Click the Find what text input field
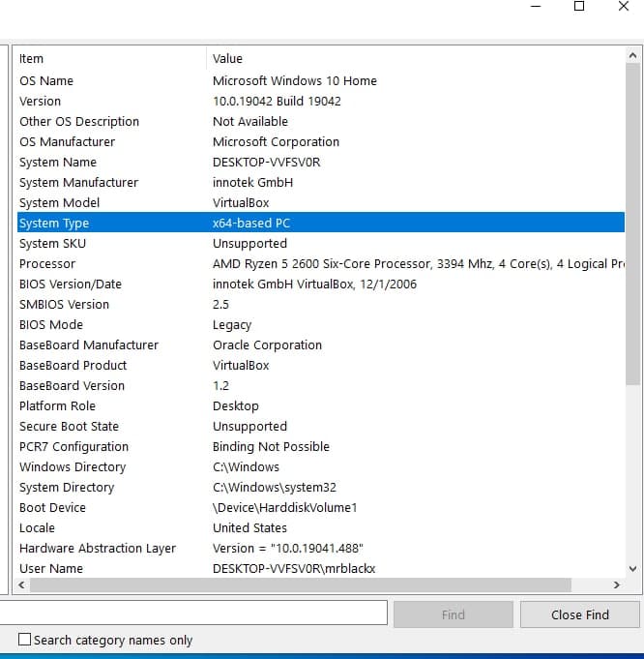The height and width of the screenshot is (659, 644). tap(193, 614)
